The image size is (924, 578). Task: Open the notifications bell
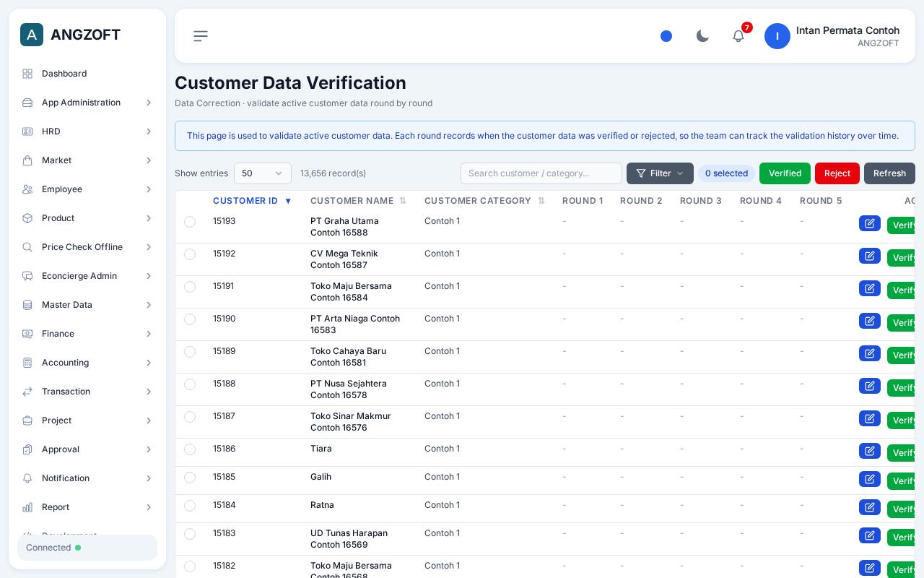738,36
